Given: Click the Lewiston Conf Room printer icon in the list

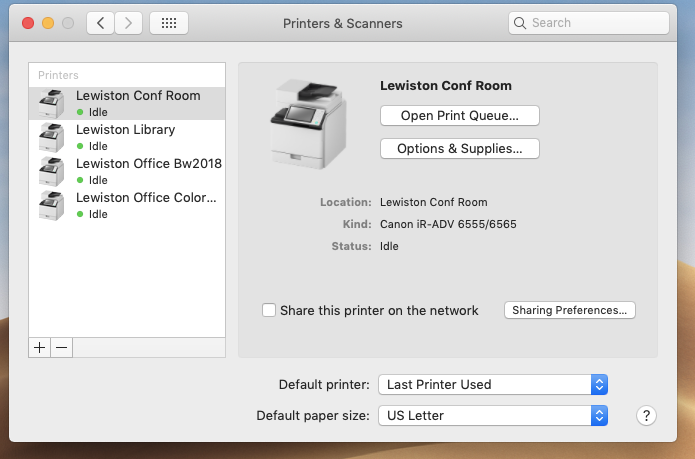Looking at the screenshot, I should pos(51,104).
